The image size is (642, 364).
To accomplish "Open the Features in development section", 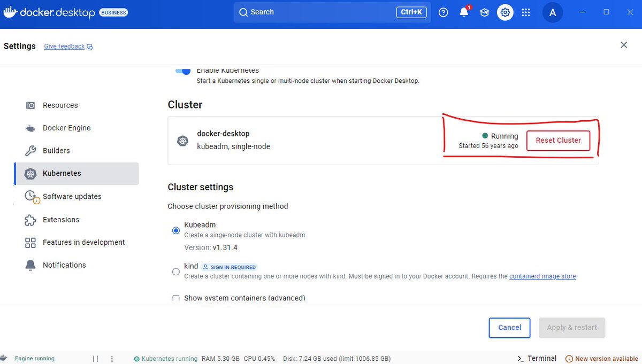I will (77, 243).
